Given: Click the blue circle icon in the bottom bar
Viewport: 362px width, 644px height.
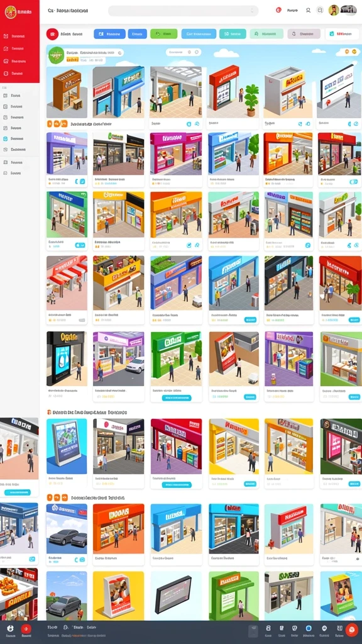Looking at the screenshot, I should click(x=309, y=628).
